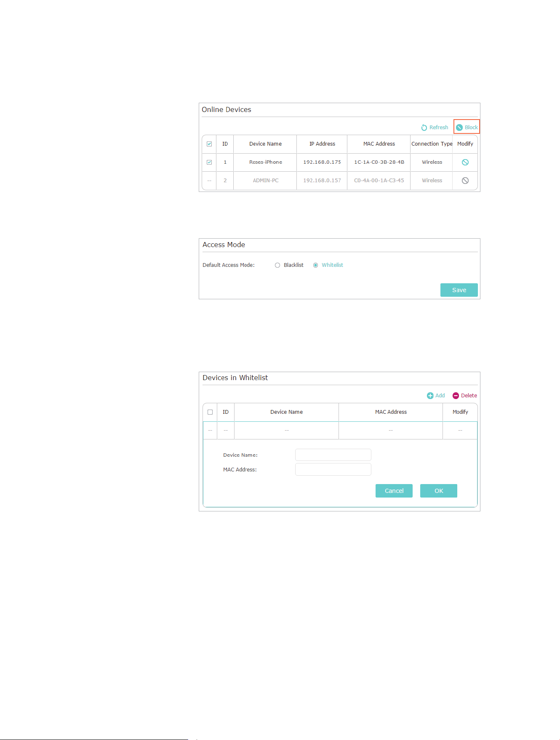Click MAC address C0-4A-00-1A-C3-45
560x740 pixels.
(379, 181)
